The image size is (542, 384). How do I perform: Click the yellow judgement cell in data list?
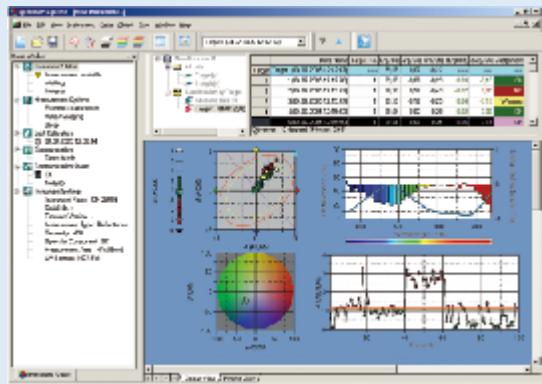pos(508,101)
